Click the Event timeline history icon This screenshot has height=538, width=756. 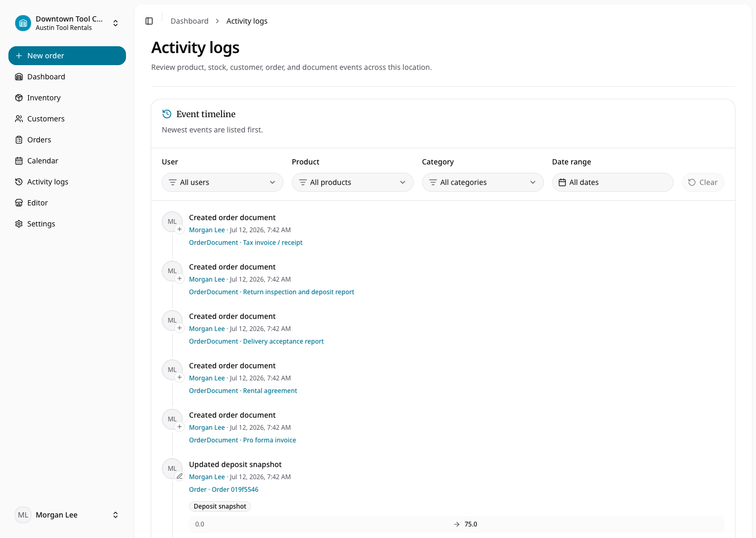167,114
